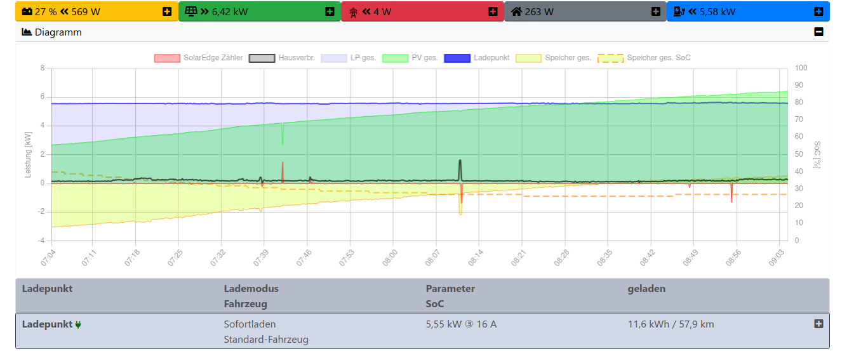
Task: Click the Parameter column header
Action: [x=450, y=289]
